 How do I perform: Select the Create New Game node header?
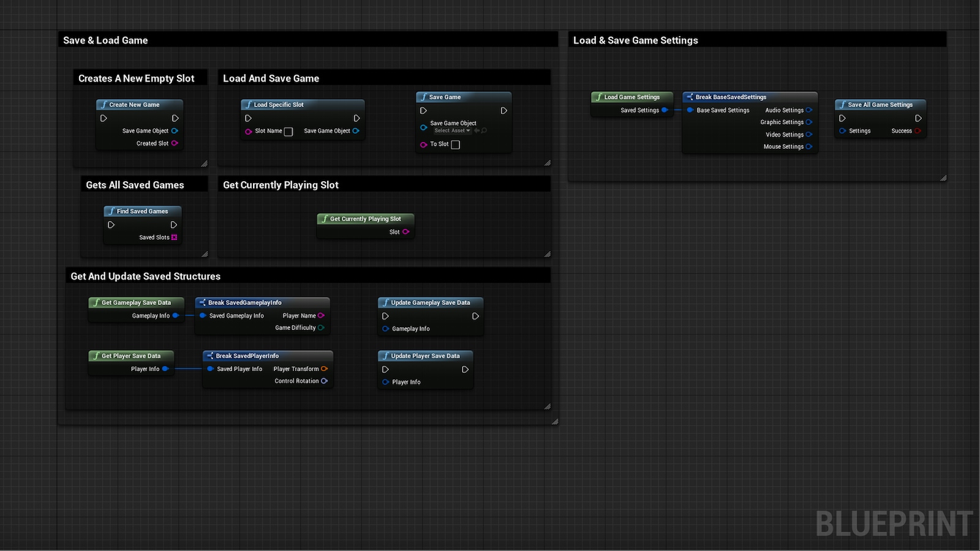tap(140, 105)
